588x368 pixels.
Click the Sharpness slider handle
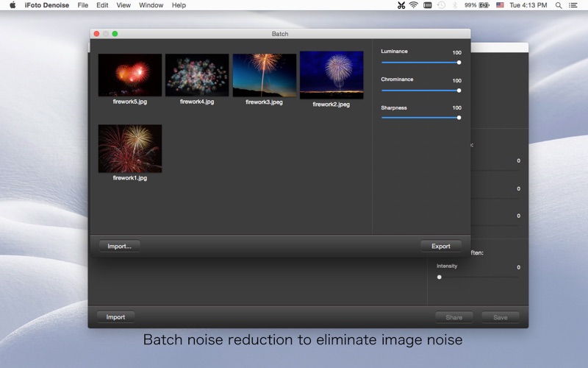[459, 118]
